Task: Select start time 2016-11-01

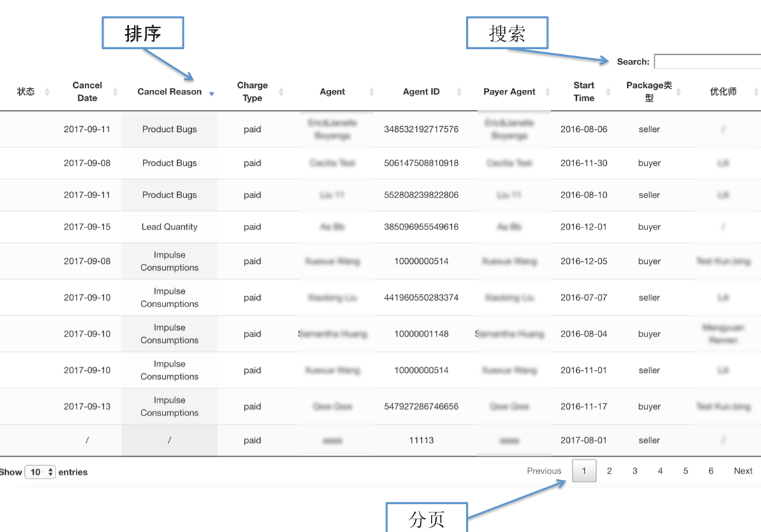Action: coord(584,371)
